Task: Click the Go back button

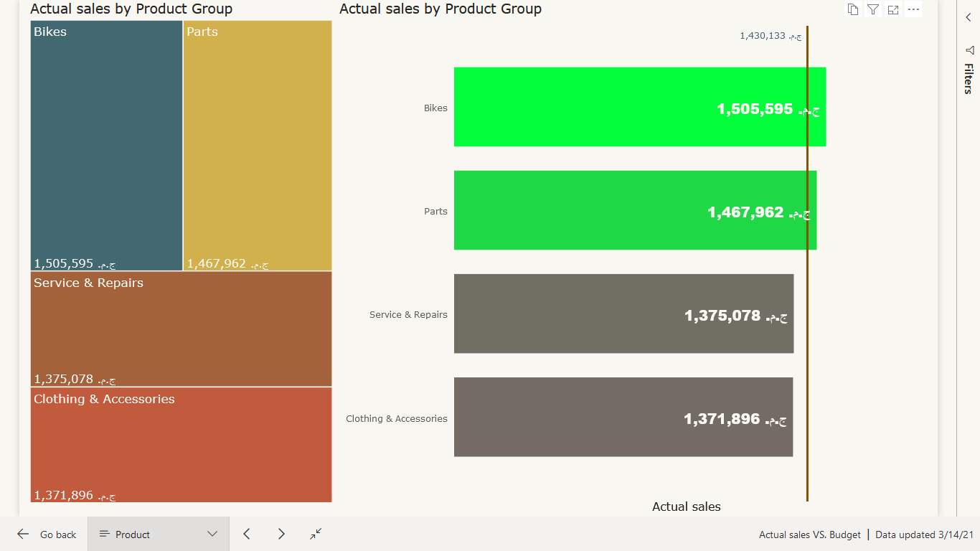Action: tap(47, 534)
